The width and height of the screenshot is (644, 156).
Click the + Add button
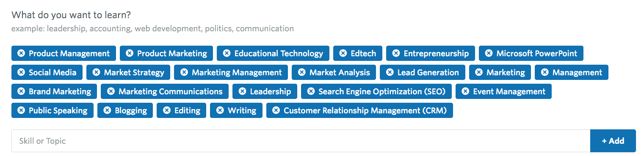613,141
